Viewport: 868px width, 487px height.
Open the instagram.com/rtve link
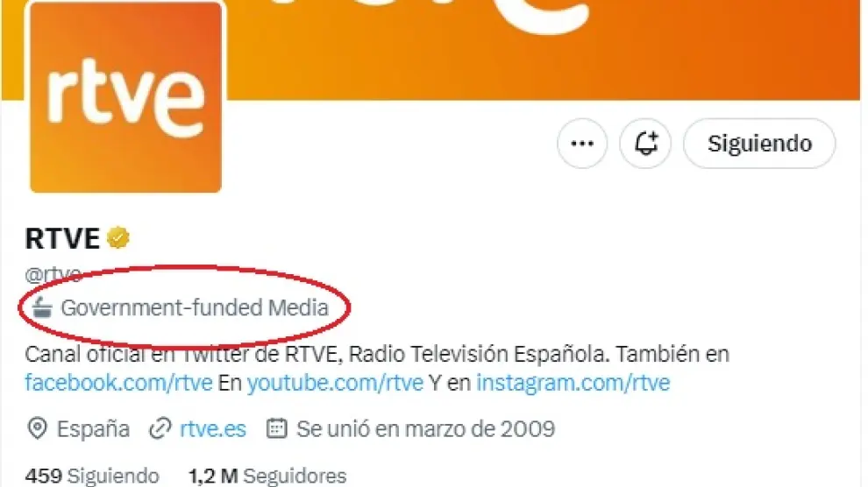(x=573, y=383)
